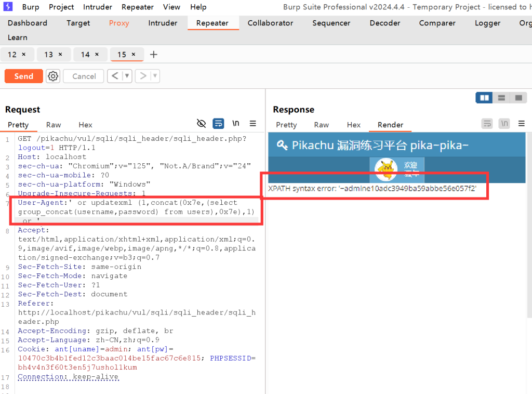This screenshot has height=394, width=532.
Task: Close Repeater tab 14
Action: (97, 54)
